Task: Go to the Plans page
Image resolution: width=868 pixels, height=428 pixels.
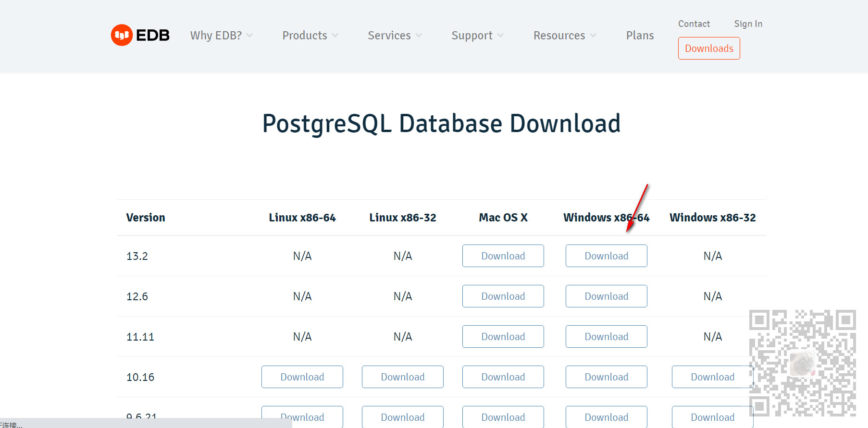Action: click(640, 36)
